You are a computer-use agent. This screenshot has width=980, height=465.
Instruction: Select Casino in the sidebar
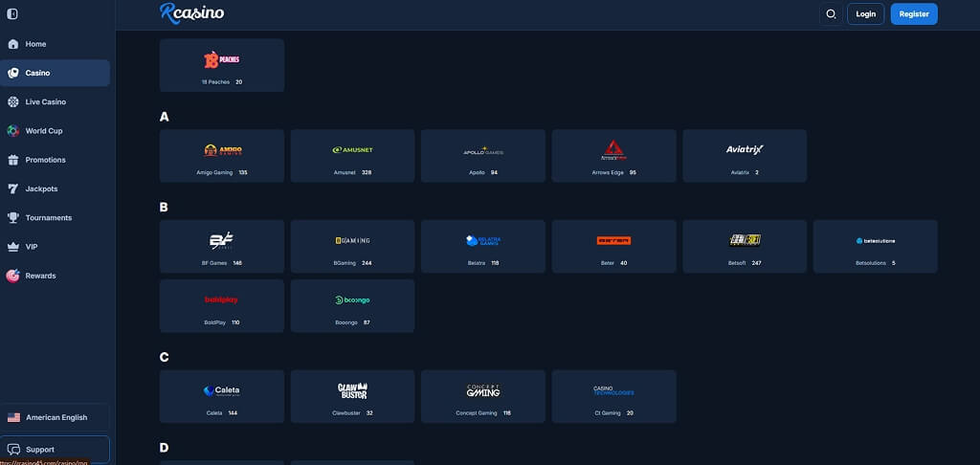click(x=55, y=73)
